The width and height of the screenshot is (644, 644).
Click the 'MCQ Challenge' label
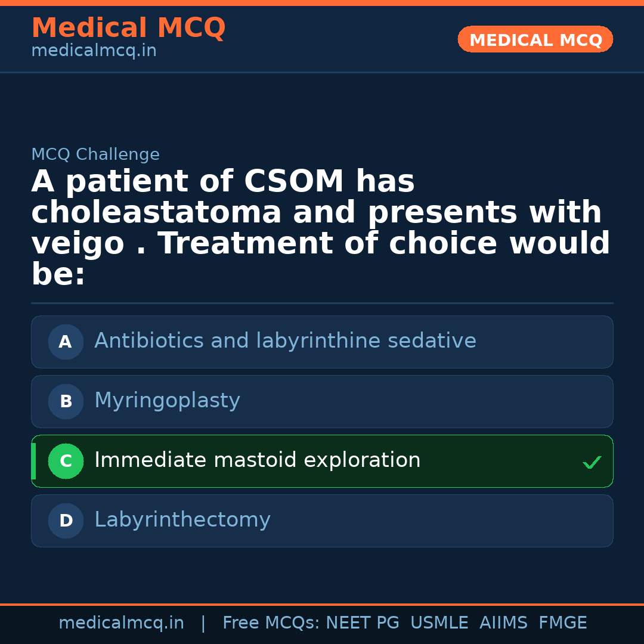[x=95, y=155]
